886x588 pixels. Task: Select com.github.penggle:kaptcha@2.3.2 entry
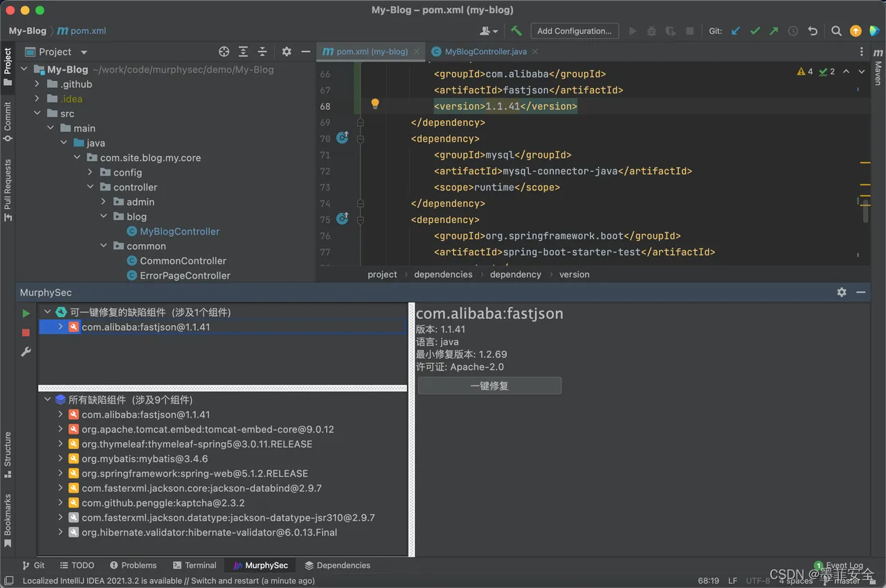(163, 503)
